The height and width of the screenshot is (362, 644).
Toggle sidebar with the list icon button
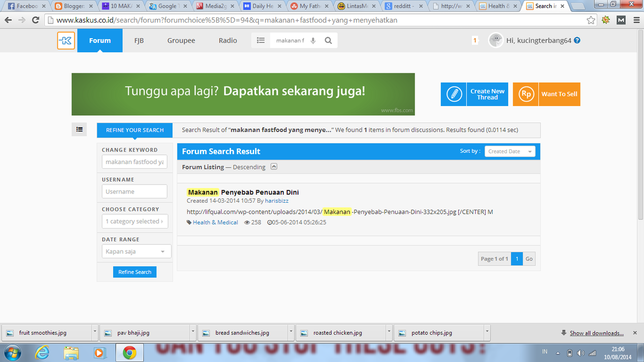(x=79, y=129)
